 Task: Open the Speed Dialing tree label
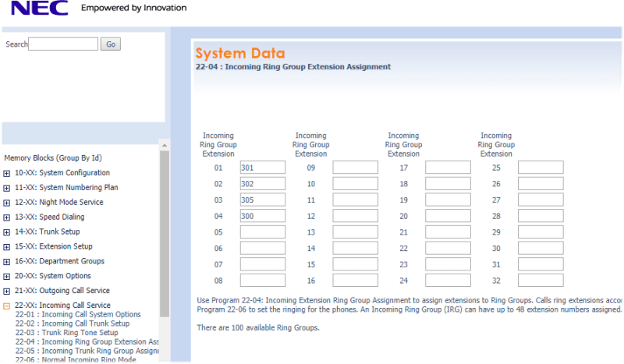click(x=49, y=217)
